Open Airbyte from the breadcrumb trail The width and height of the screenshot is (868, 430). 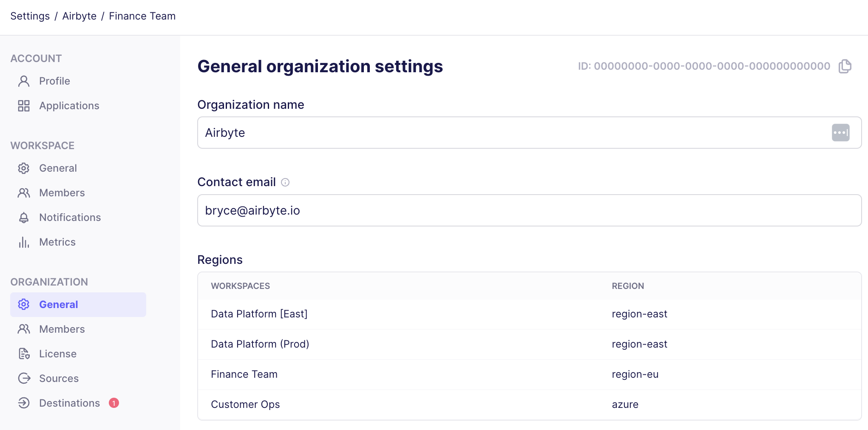(79, 16)
